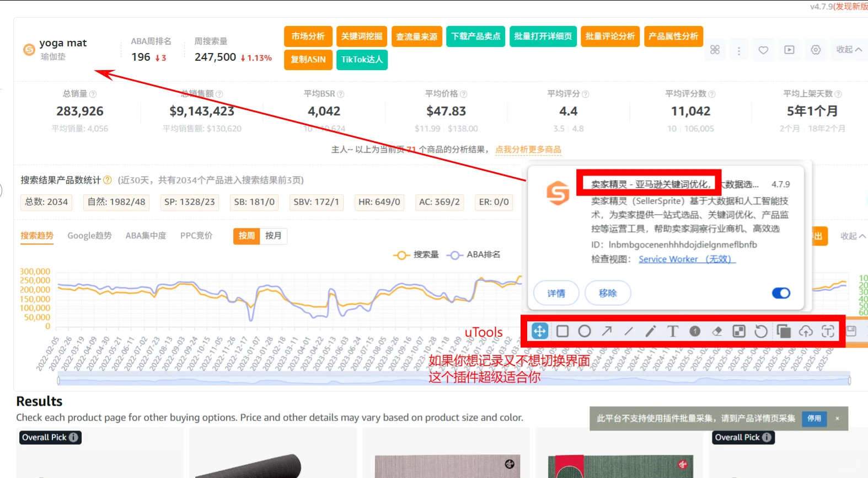Click the 关键词挖掘 button

(362, 36)
